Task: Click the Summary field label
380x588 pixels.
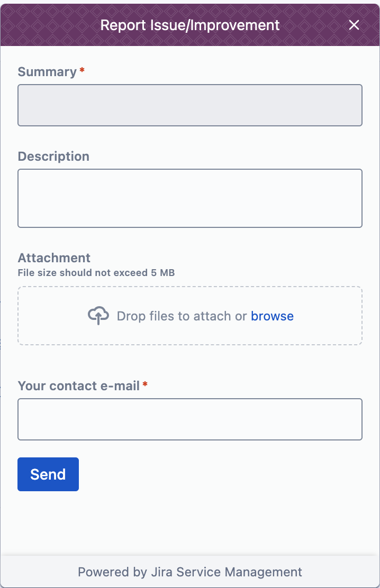Action: [x=47, y=71]
